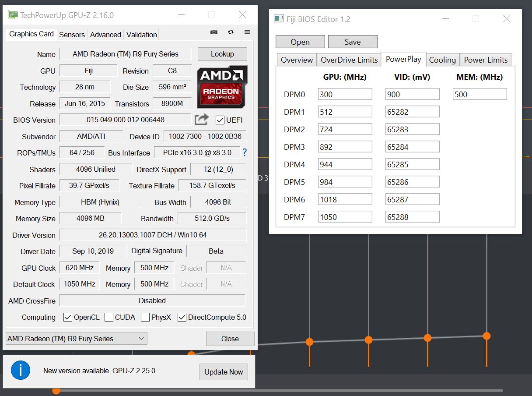Screen dimensions: 532x396
Task: Click the DPM0 MEM field showing 500
Action: 480,94
